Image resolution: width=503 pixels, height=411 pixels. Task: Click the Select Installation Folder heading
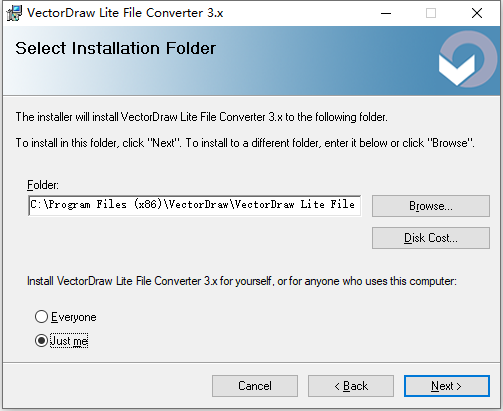(116, 48)
